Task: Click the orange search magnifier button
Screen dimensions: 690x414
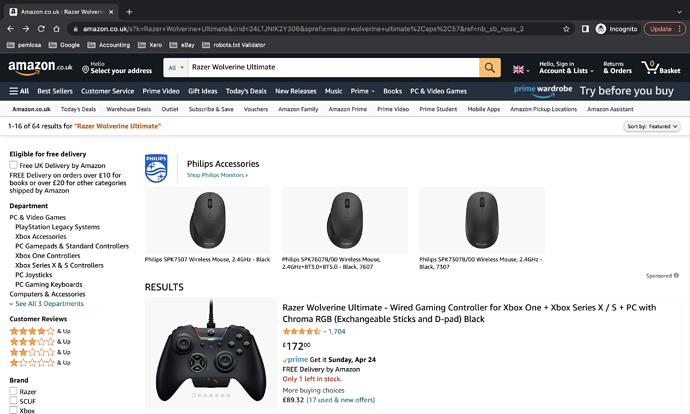Action: point(490,67)
